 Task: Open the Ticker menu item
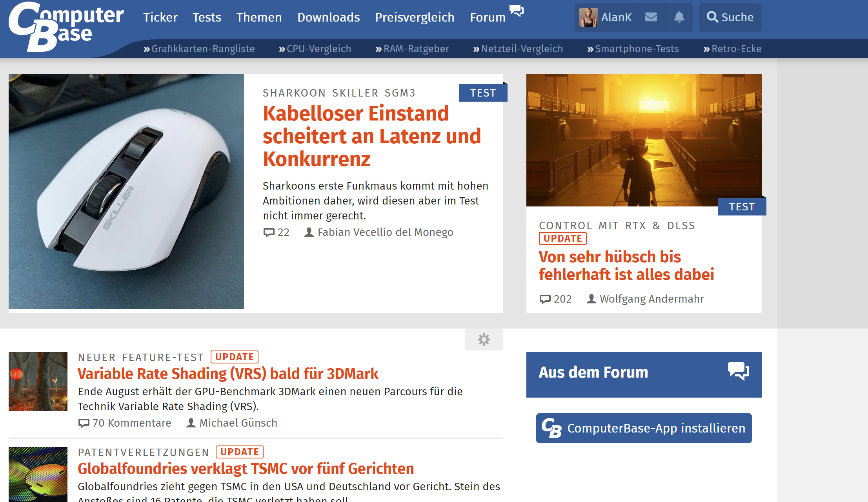coord(160,17)
